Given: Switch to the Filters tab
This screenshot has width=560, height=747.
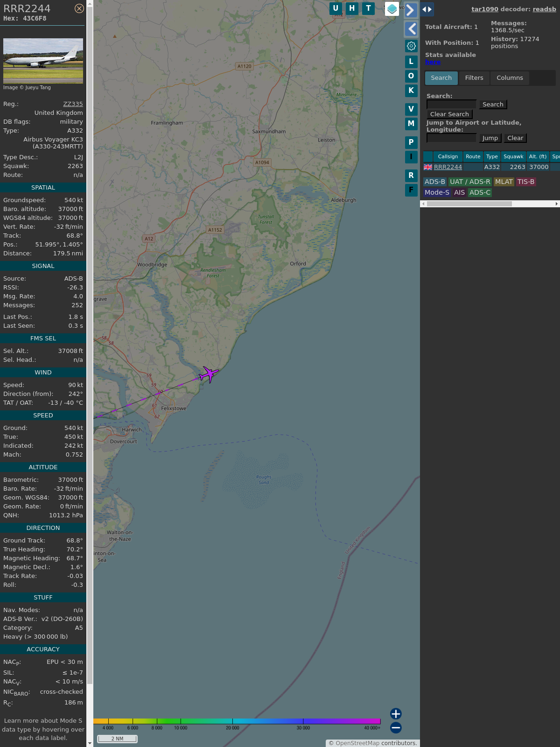Looking at the screenshot, I should [474, 78].
